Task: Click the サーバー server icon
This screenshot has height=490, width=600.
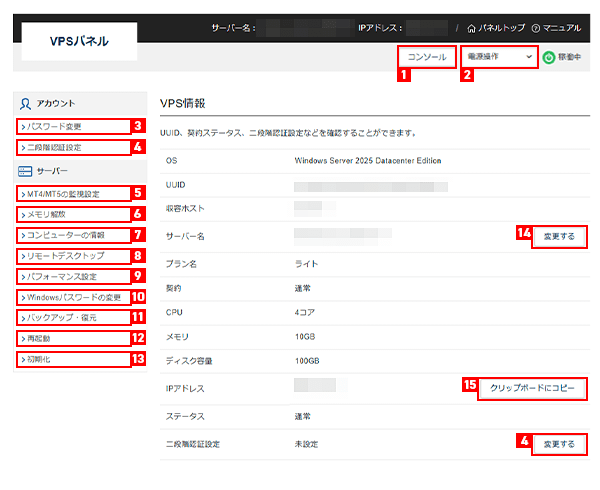Action: coord(25,171)
